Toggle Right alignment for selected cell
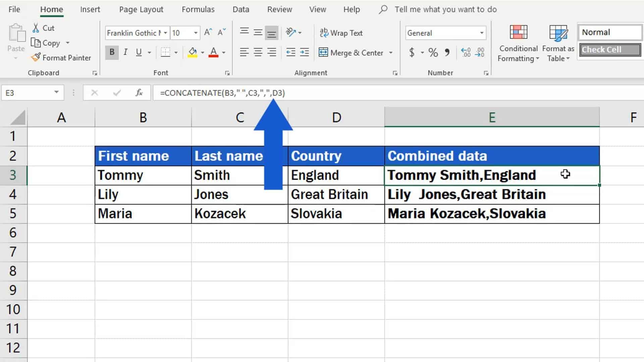Viewport: 644px width, 362px height. (272, 52)
